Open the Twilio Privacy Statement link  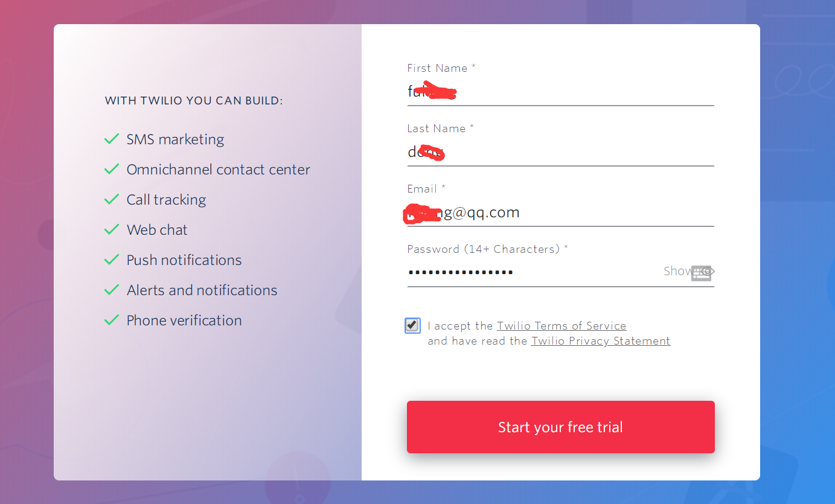pos(600,341)
